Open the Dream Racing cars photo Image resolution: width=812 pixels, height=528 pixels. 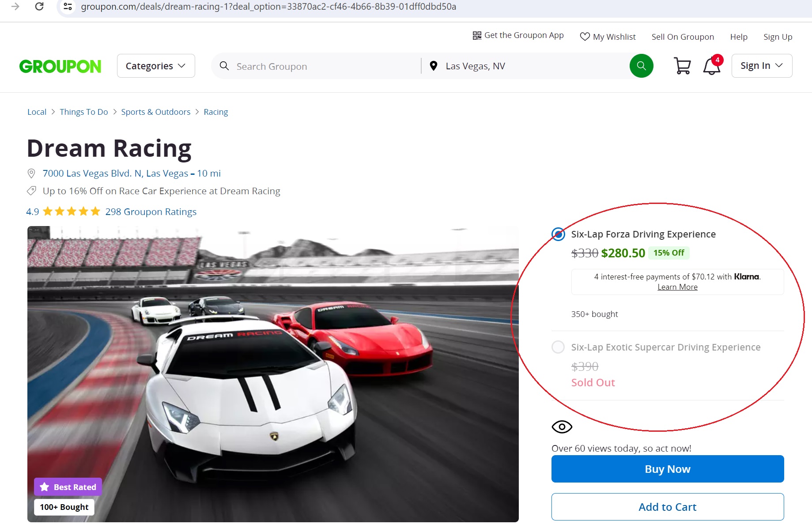pos(273,374)
